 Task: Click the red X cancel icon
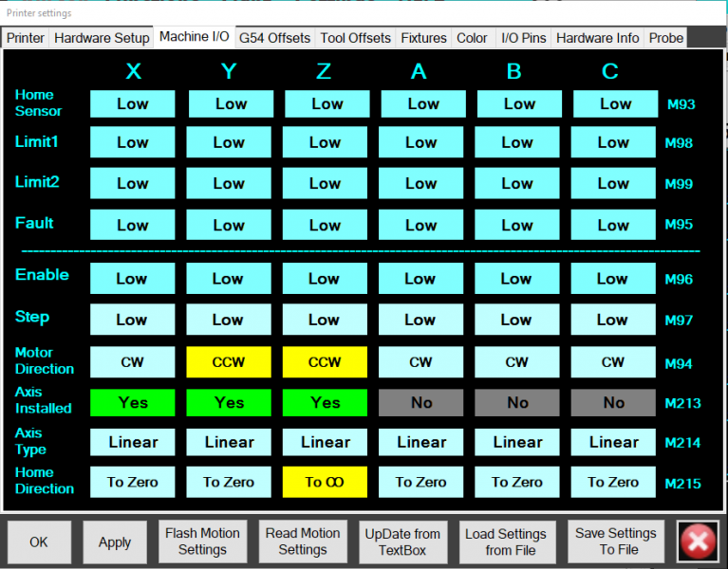698,541
